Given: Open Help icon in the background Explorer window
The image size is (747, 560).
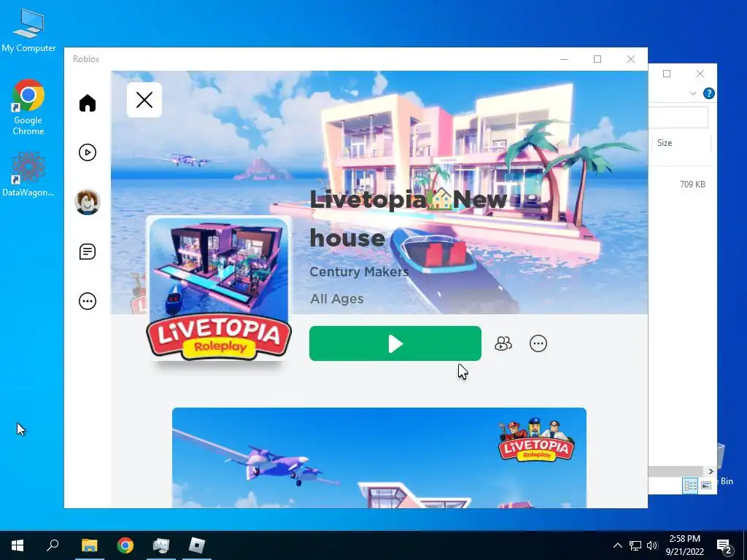Looking at the screenshot, I should click(x=708, y=93).
